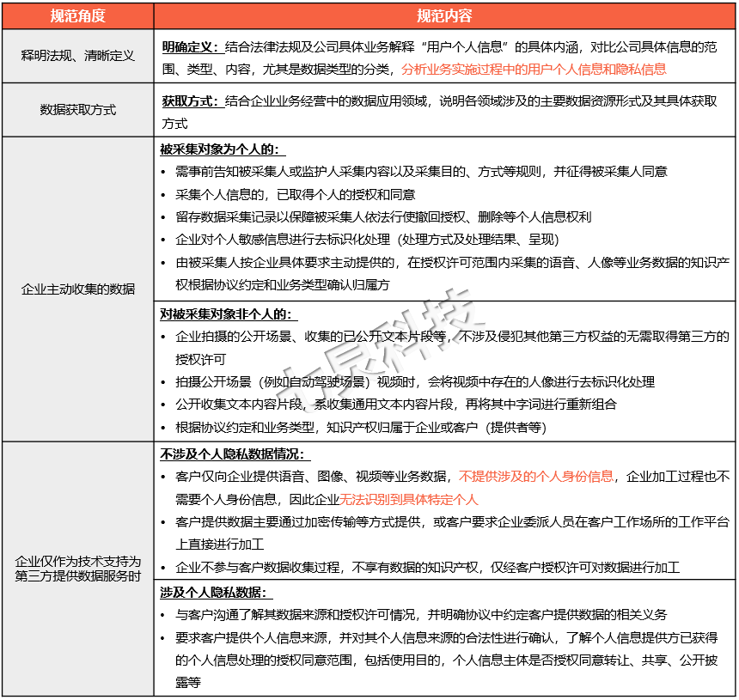739x700 pixels.
Task: Click the red text '分析业务实施过程中的用户个人信息和隐私信息'
Action: point(534,70)
